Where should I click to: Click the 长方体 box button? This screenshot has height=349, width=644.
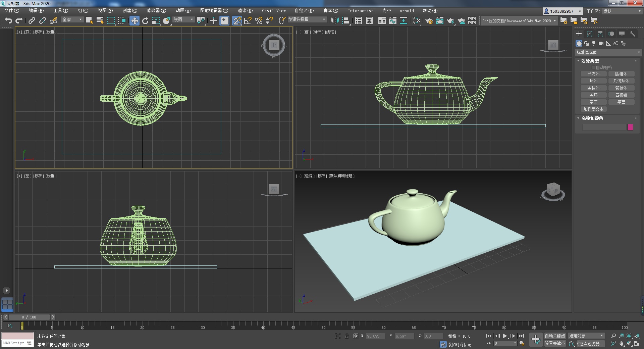click(x=593, y=74)
